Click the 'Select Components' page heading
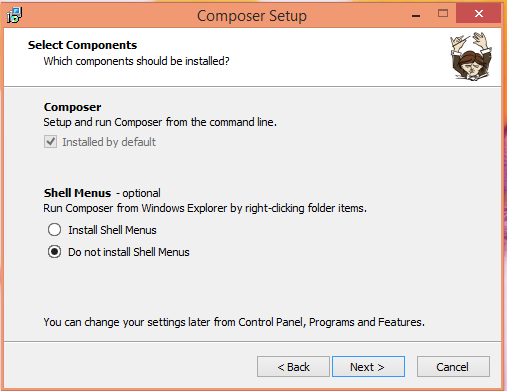Screen dimensions: 507x391 (82, 45)
